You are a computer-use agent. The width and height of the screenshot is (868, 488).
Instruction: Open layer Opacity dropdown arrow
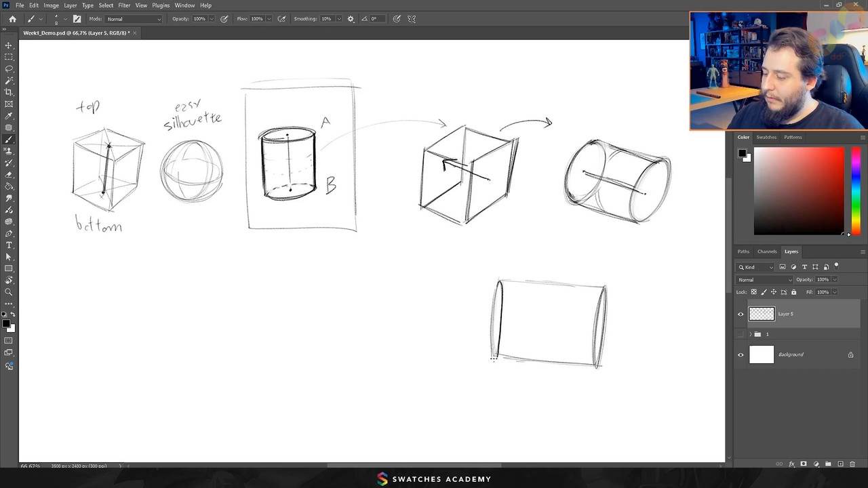834,280
